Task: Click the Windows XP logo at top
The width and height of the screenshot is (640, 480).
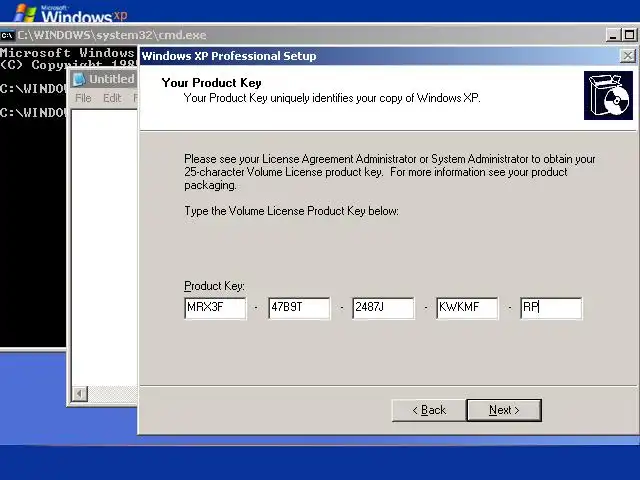Action: point(71,13)
